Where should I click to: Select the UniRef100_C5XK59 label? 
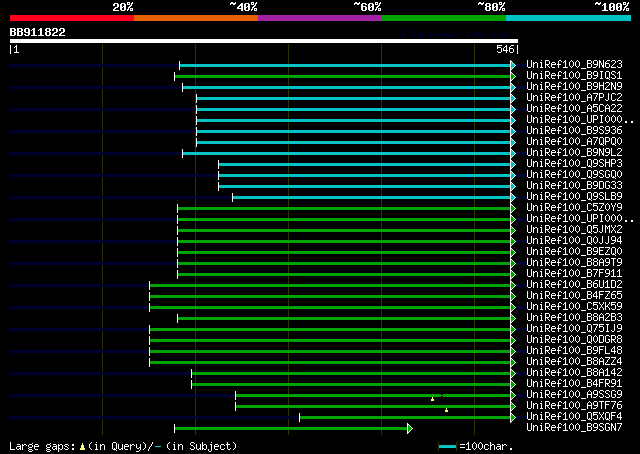[574, 307]
